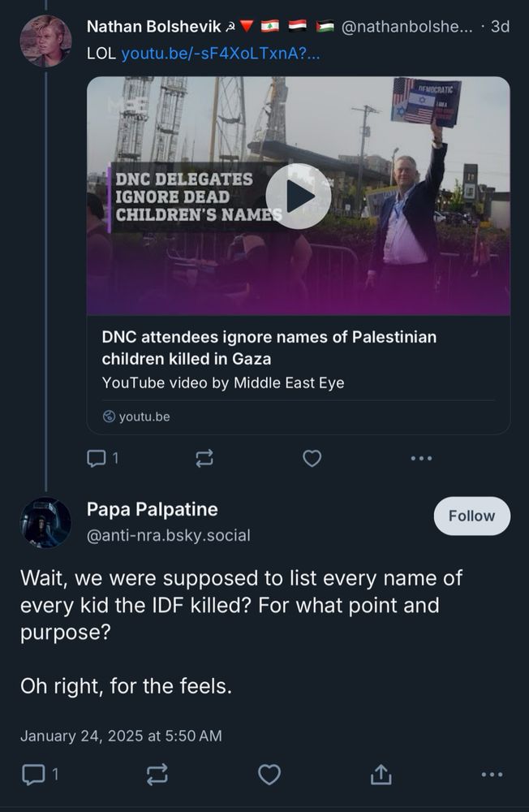Select the repost icon on the bottom post
Screen dimensions: 529x812
coord(157,774)
